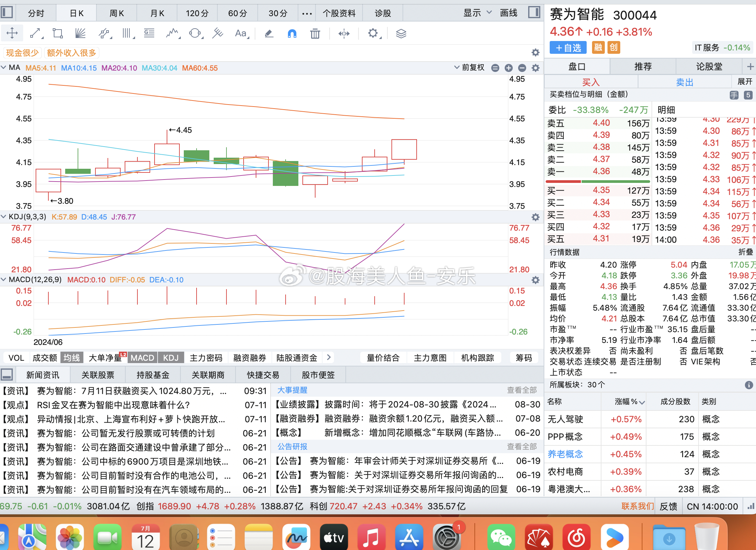Click the signal bars icon in status bar
Screen dimensions: 756x550
click(x=751, y=506)
